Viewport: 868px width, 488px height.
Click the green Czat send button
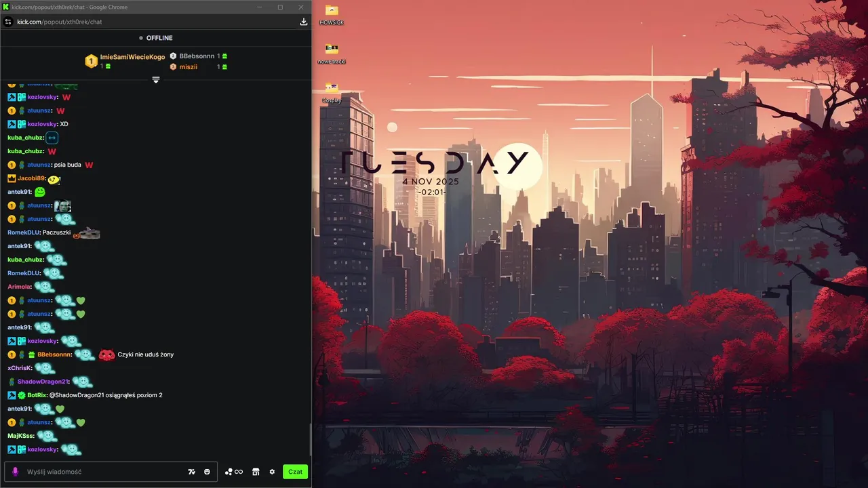click(x=295, y=472)
